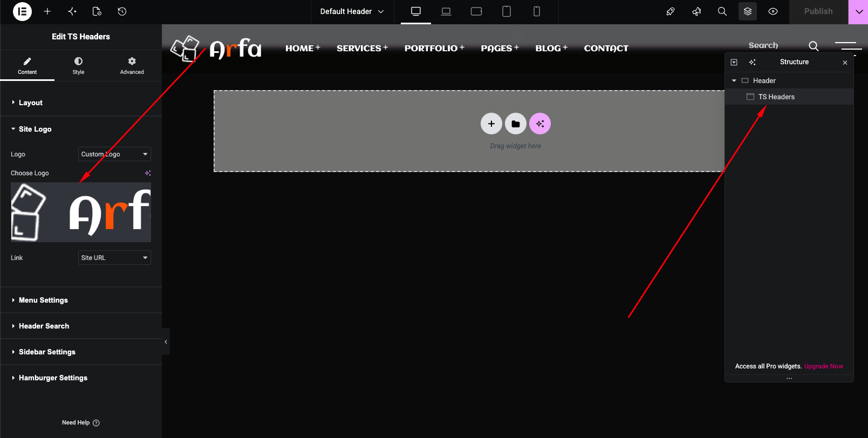Click the add element plus icon
The image size is (868, 438).
point(47,11)
